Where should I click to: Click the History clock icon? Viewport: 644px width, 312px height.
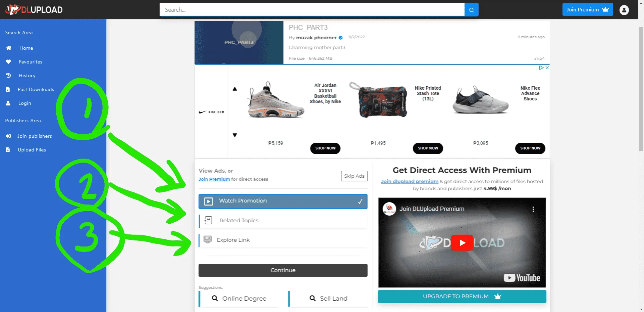[8, 76]
